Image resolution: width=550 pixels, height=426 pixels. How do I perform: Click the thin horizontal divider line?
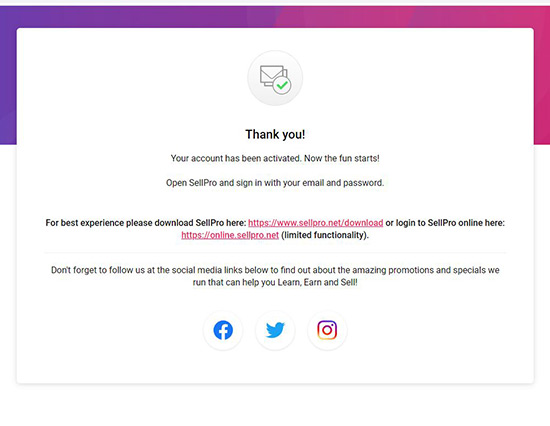[x=275, y=252]
